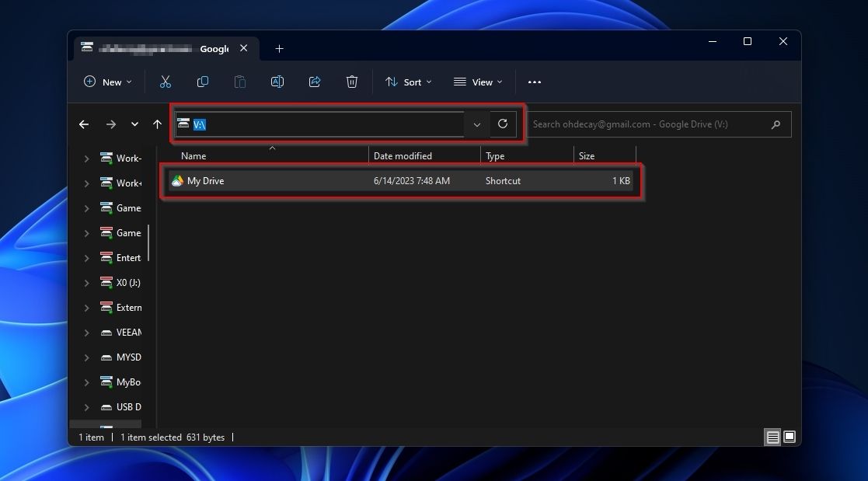Click the Google Drive search box
Screen dimensions: 868x481
tap(649, 124)
